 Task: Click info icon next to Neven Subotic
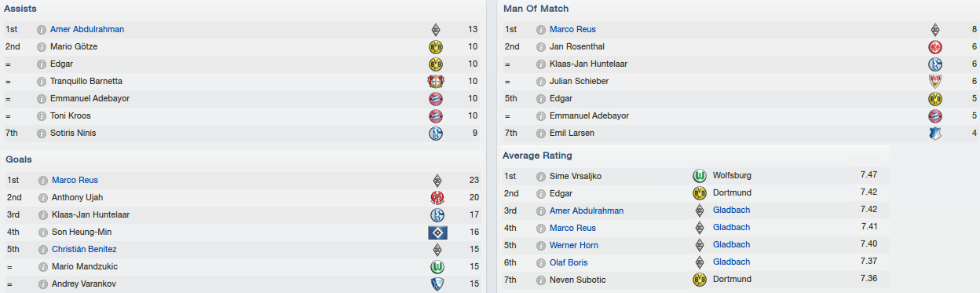pyautogui.click(x=540, y=280)
